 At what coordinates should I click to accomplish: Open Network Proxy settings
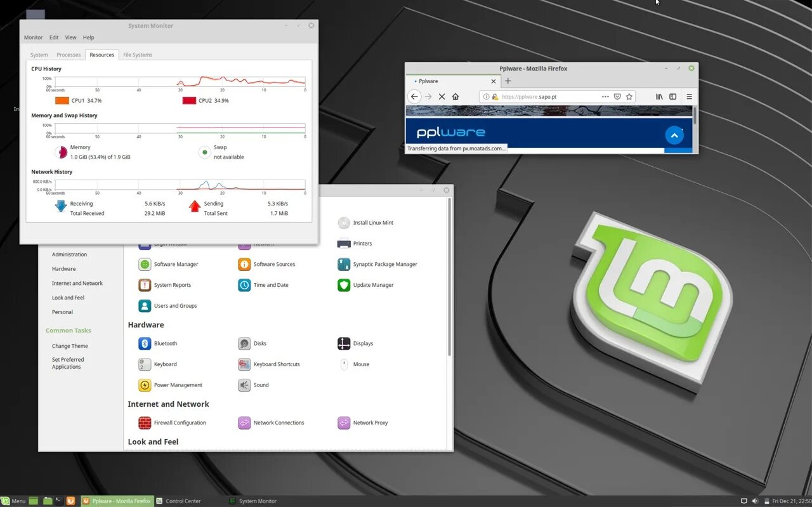[x=363, y=423]
